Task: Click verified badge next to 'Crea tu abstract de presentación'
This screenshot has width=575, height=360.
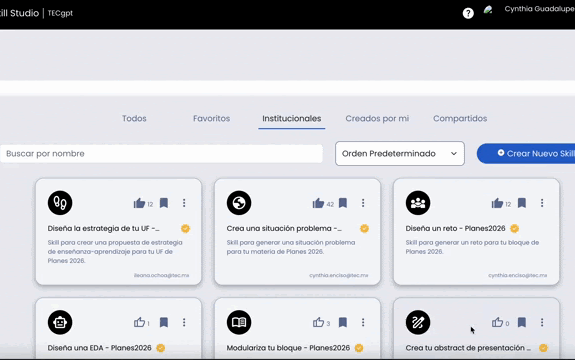Action: click(x=543, y=348)
